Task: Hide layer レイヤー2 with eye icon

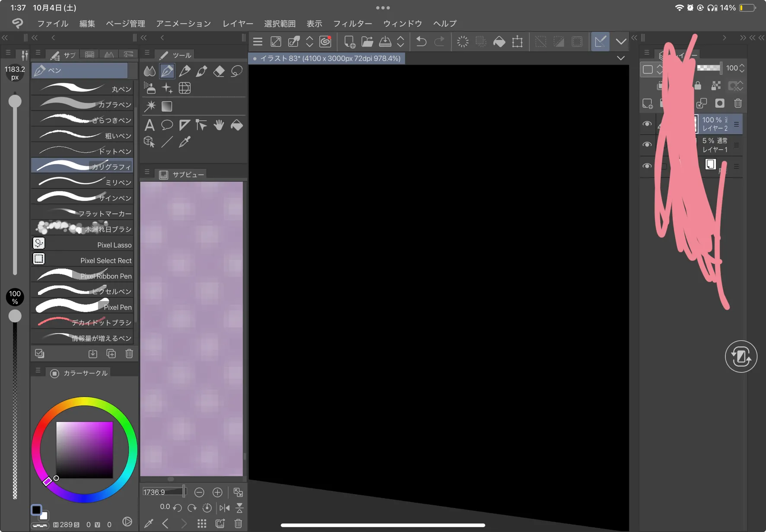Action: (x=647, y=124)
